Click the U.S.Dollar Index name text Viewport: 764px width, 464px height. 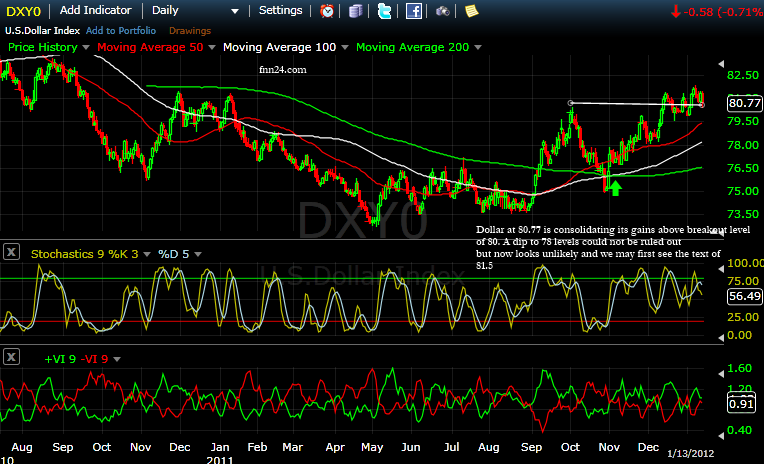point(42,31)
